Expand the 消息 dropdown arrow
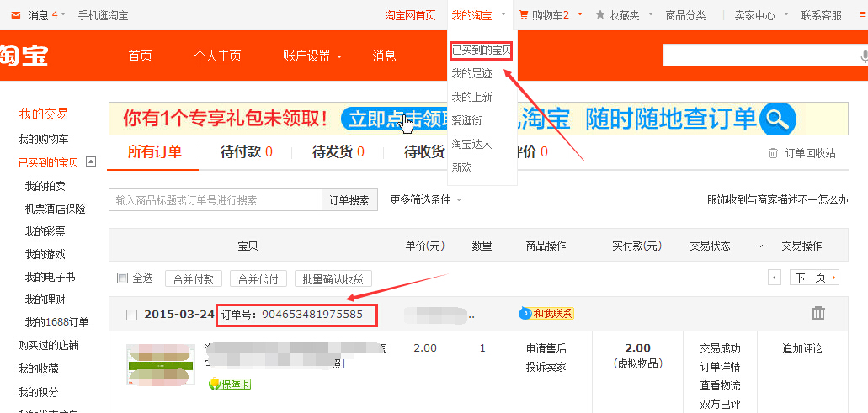Viewport: 868px width, 413px height. 64,14
